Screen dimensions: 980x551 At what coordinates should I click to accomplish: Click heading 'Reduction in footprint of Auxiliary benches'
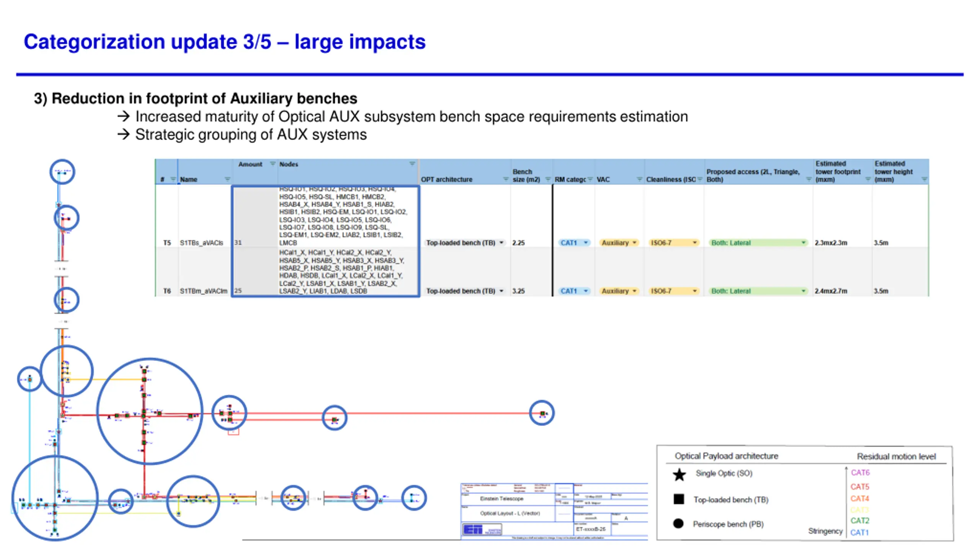coord(204,98)
